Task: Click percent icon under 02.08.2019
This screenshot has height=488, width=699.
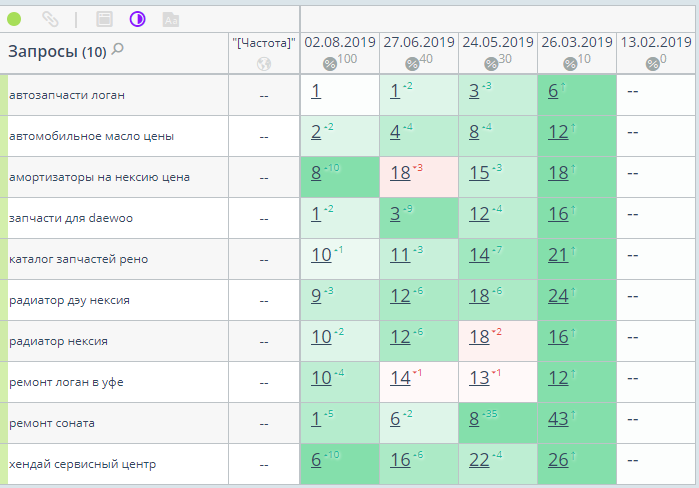Action: [x=329, y=64]
